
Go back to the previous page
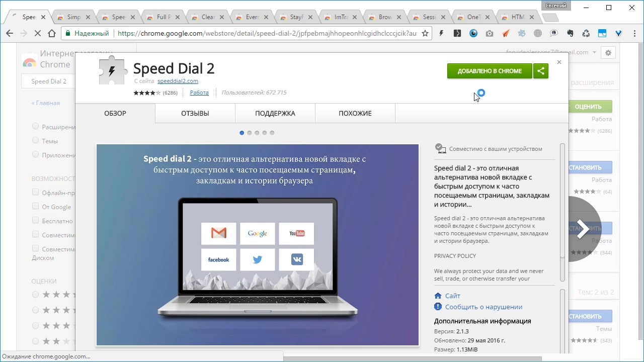click(x=10, y=34)
